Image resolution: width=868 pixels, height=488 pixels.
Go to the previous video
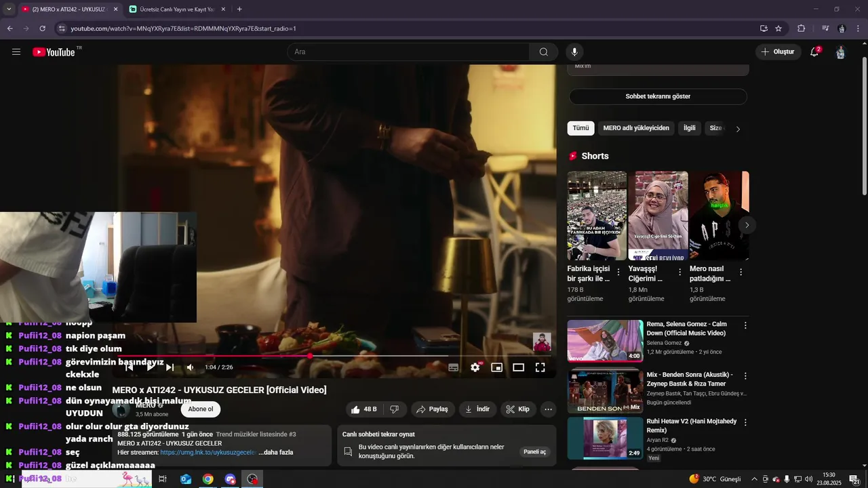click(130, 367)
